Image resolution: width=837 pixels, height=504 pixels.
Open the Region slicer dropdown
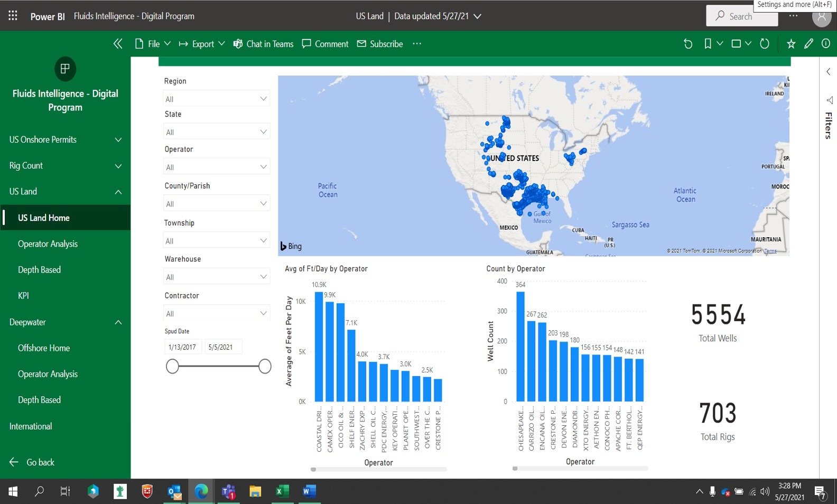pos(217,99)
